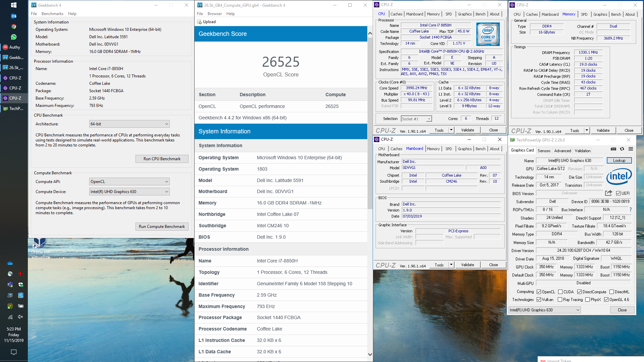This screenshot has height=362, width=644.
Task: Open the Action Center notification icon
Action: coord(14,352)
